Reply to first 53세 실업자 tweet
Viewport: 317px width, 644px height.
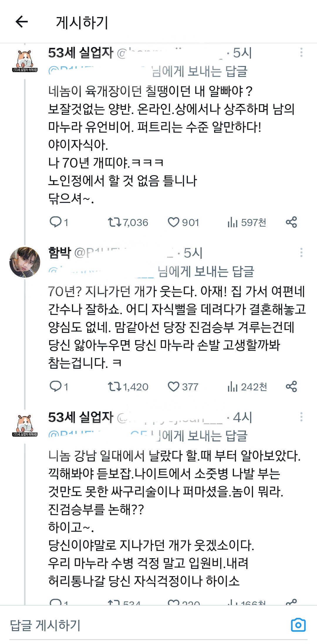point(55,222)
